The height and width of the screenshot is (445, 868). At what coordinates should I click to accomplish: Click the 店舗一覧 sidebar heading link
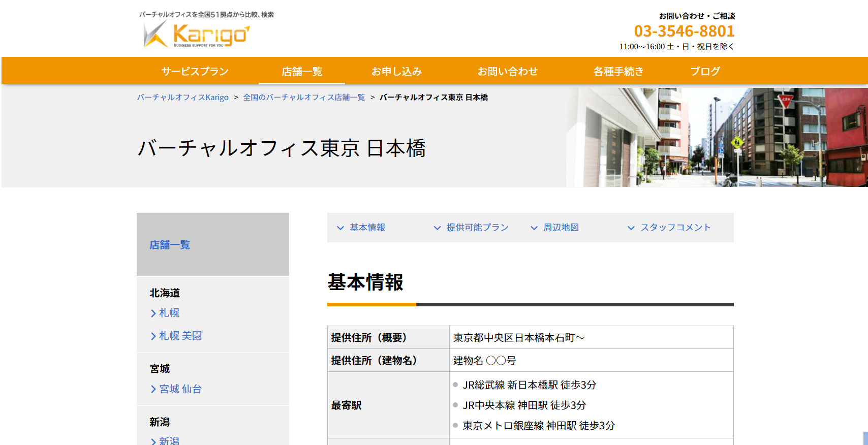[x=170, y=245]
